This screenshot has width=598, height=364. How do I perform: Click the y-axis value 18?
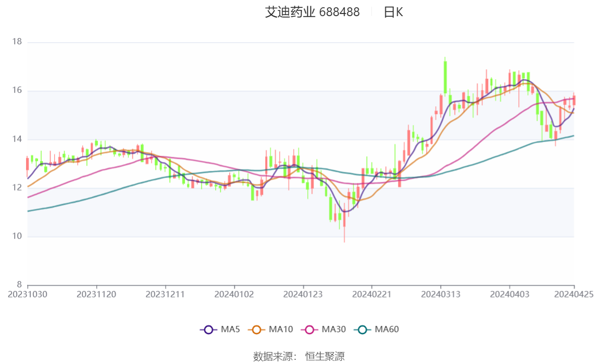pyautogui.click(x=17, y=42)
